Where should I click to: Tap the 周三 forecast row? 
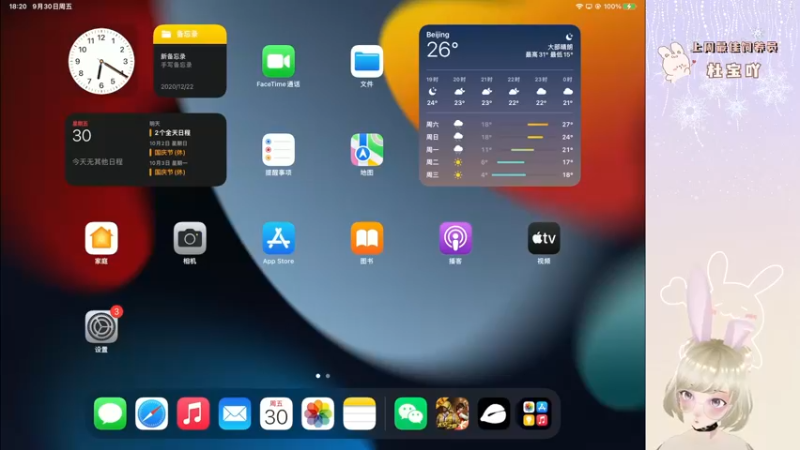[x=499, y=174]
